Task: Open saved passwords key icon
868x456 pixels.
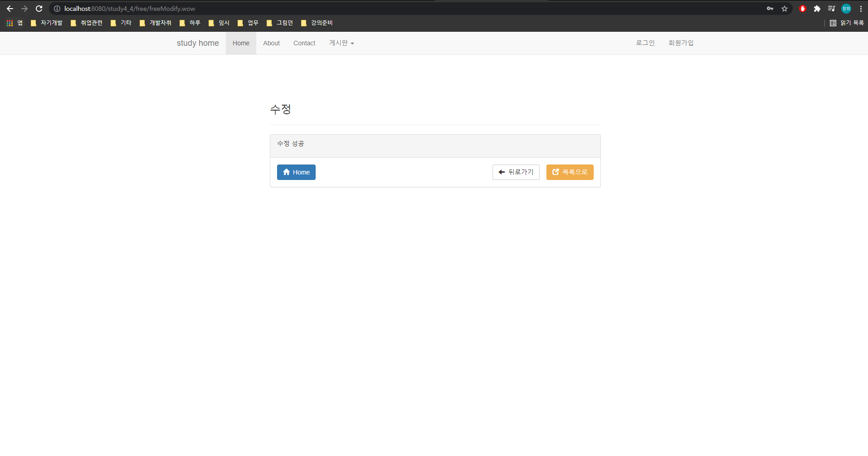Action: (x=770, y=9)
